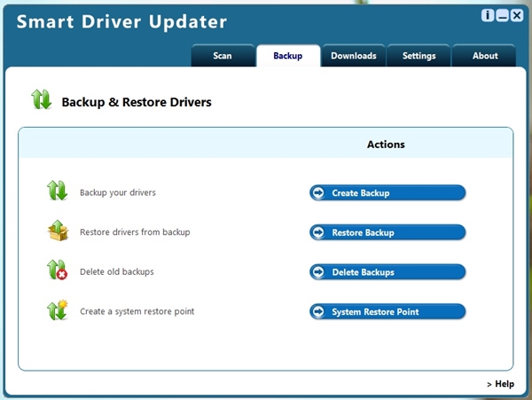Click the arrow icon on Create Backup
The image size is (532, 400).
(x=318, y=192)
